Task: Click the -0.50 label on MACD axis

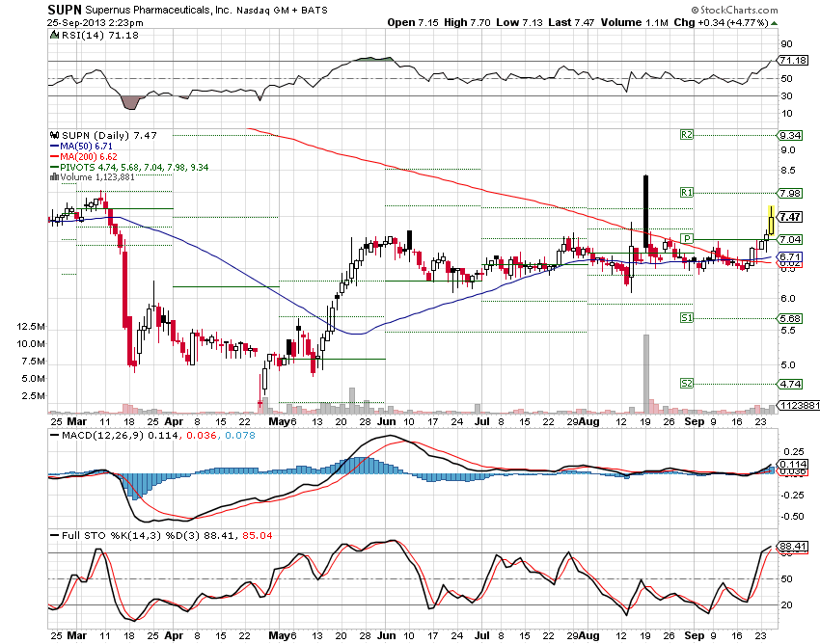Action: [x=793, y=517]
